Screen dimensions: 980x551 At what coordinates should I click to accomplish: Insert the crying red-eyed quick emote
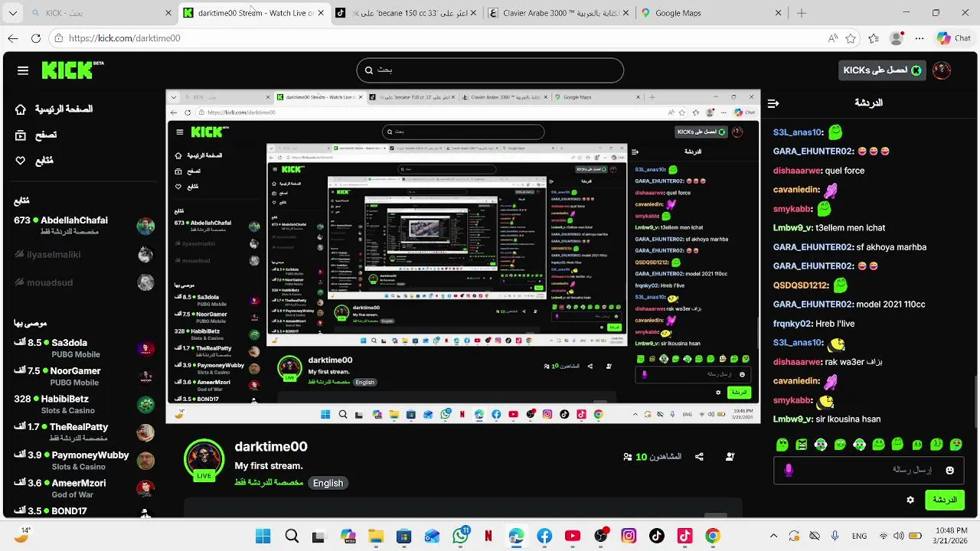tap(955, 444)
